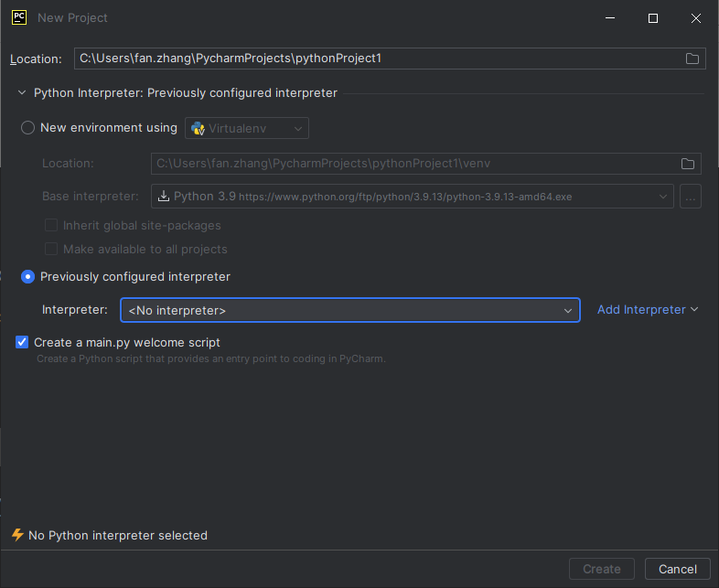Viewport: 719px width, 588px height.
Task: Select New environment using radio button
Action: (x=27, y=127)
